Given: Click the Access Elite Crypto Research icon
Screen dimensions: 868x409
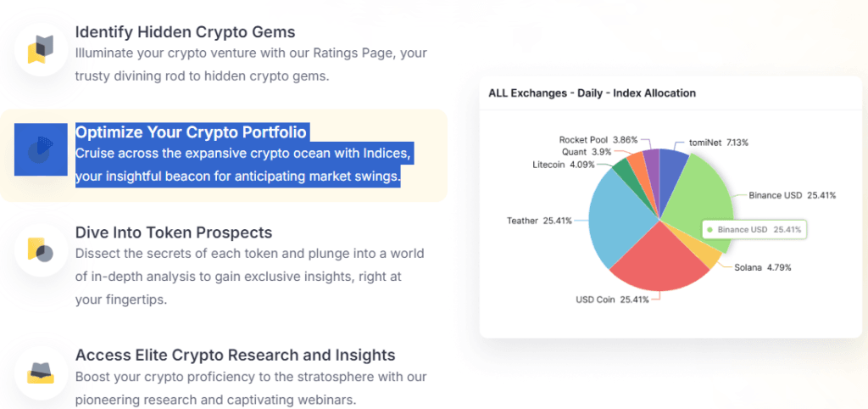Looking at the screenshot, I should pos(41,372).
